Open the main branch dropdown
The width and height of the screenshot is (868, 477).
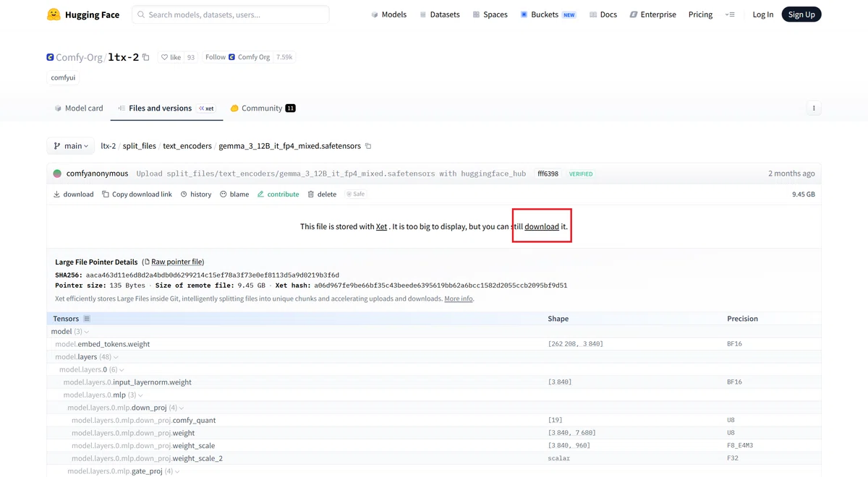(x=71, y=146)
